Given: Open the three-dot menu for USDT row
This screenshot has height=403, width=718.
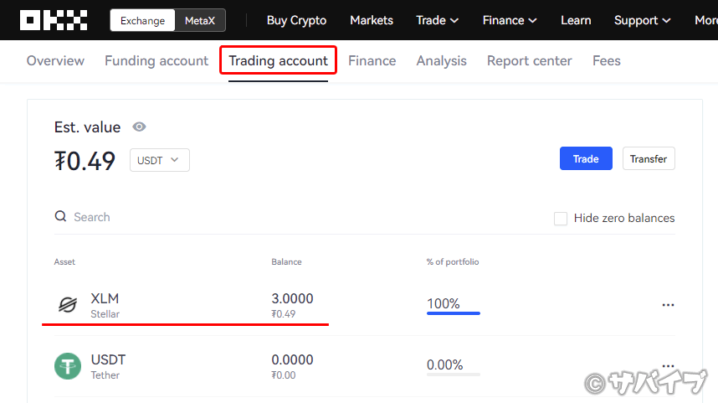Looking at the screenshot, I should click(x=668, y=366).
